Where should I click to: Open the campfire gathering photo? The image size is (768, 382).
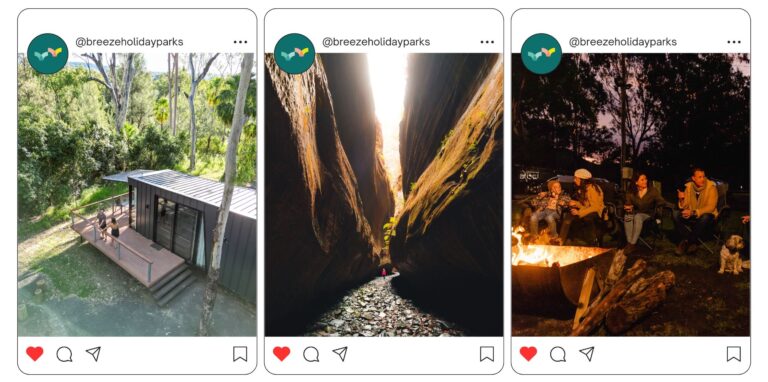coord(631,194)
